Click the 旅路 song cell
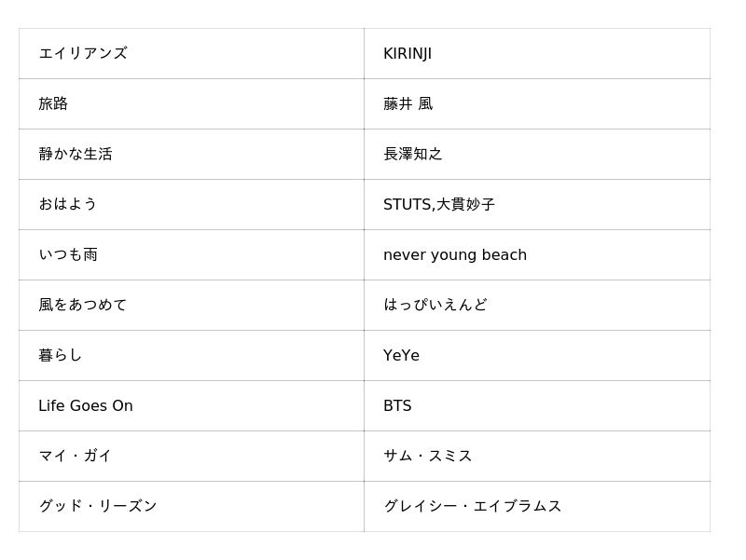Screen dimensions: 746x560 point(191,104)
